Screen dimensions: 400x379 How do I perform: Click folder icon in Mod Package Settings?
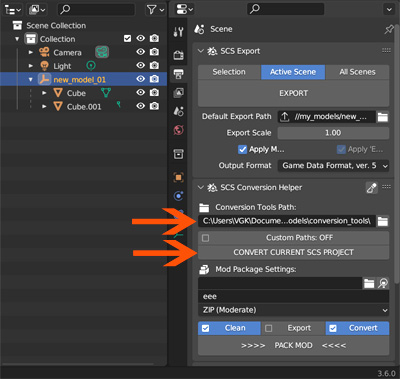369,283
